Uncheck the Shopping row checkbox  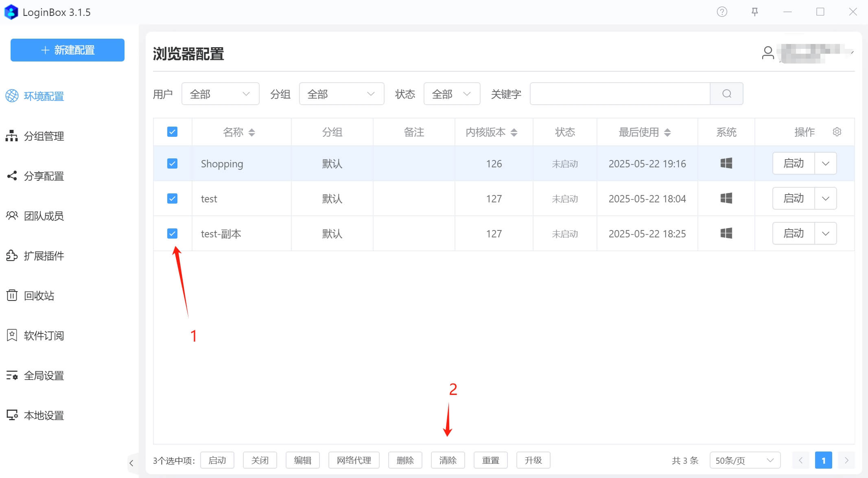pyautogui.click(x=172, y=164)
